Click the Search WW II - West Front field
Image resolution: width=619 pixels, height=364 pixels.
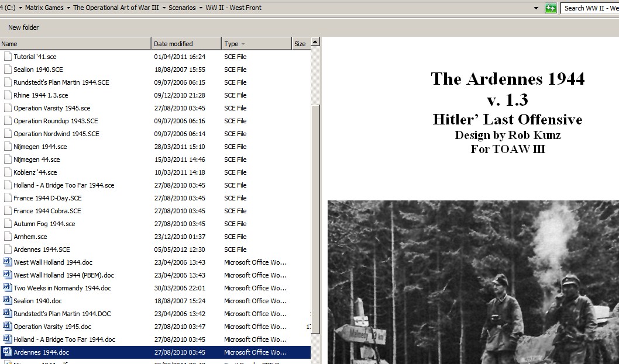tap(590, 8)
